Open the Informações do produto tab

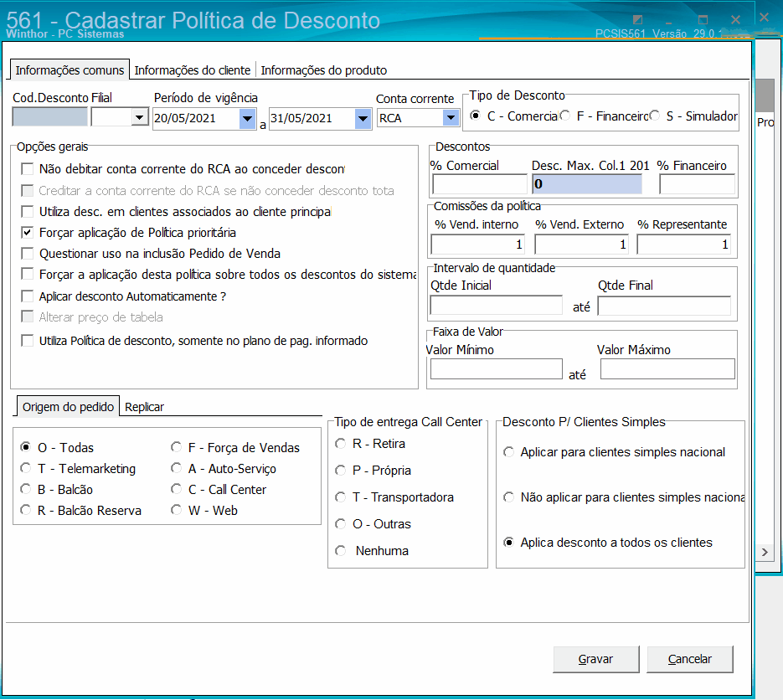tap(323, 70)
